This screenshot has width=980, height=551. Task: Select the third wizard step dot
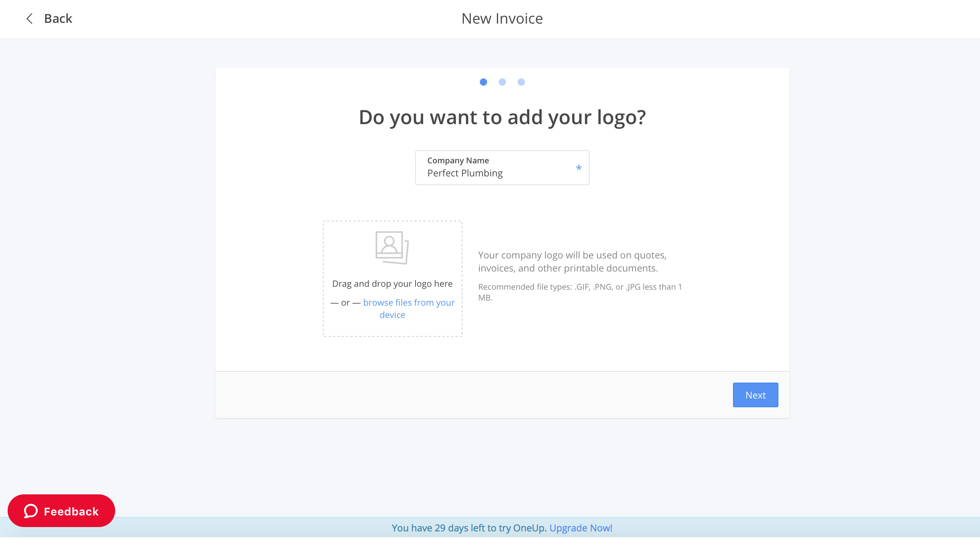coord(521,82)
